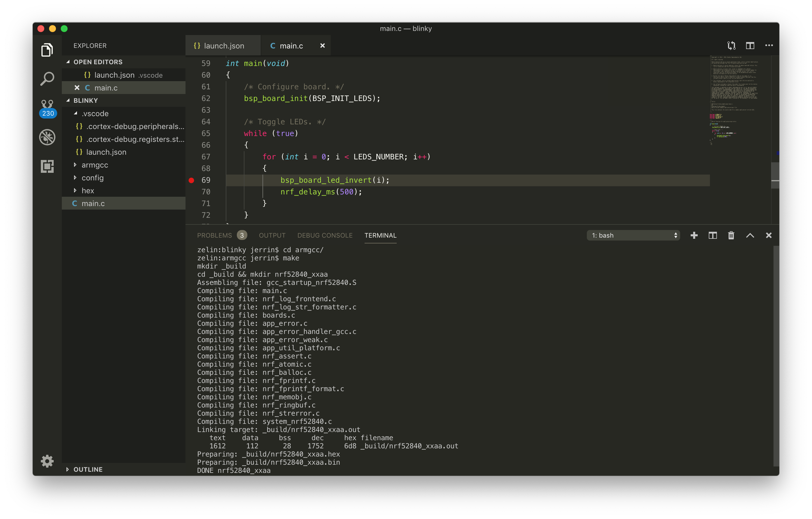This screenshot has height=519, width=812.
Task: Click line number 62 in gutter
Action: tap(206, 98)
